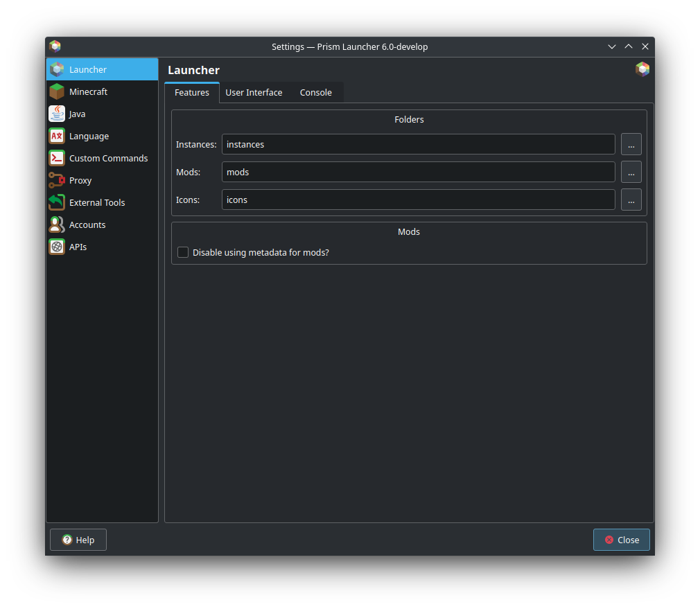Browse for the Icons folder

[631, 200]
